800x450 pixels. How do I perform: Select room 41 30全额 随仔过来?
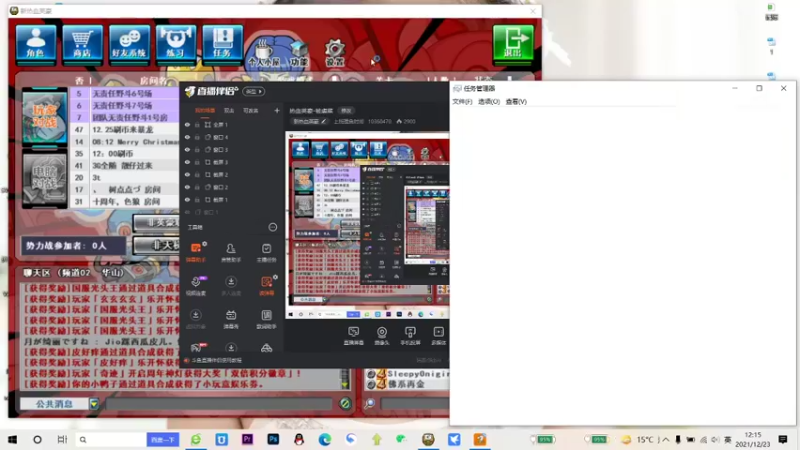pyautogui.click(x=125, y=166)
